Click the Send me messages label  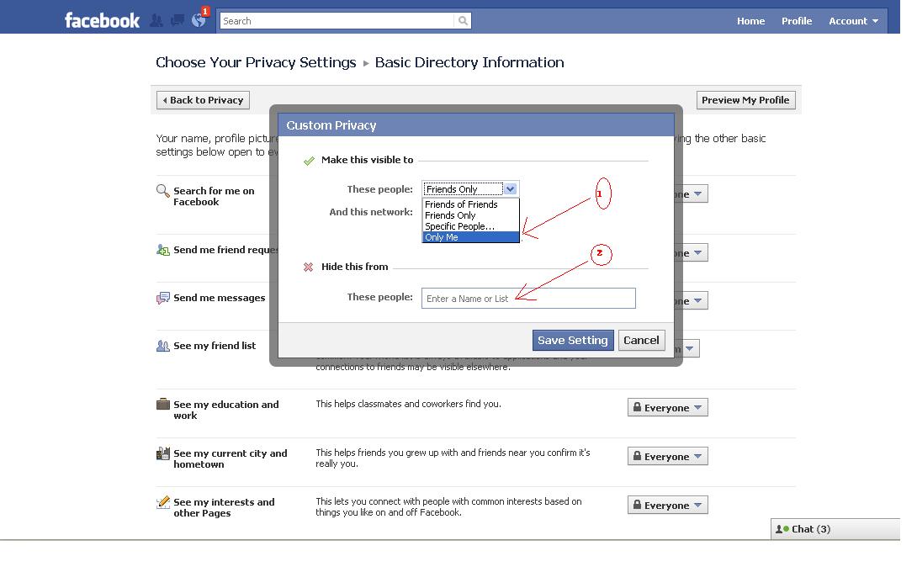pyautogui.click(x=220, y=298)
